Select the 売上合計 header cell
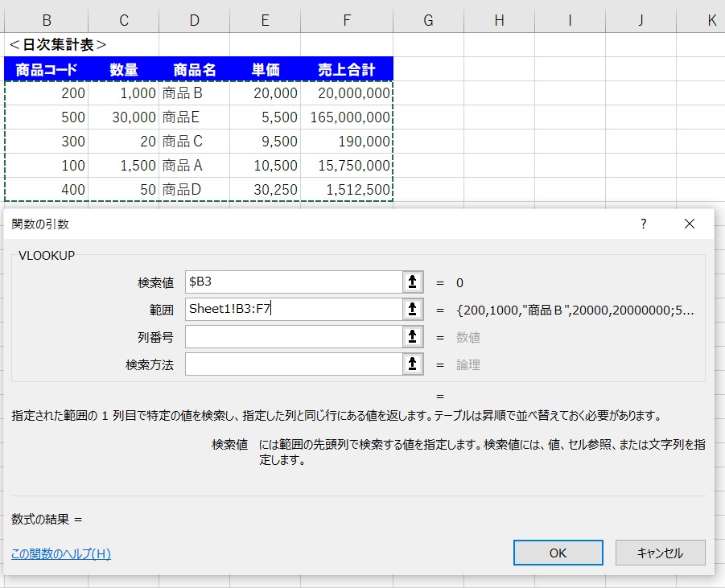 pyautogui.click(x=347, y=69)
